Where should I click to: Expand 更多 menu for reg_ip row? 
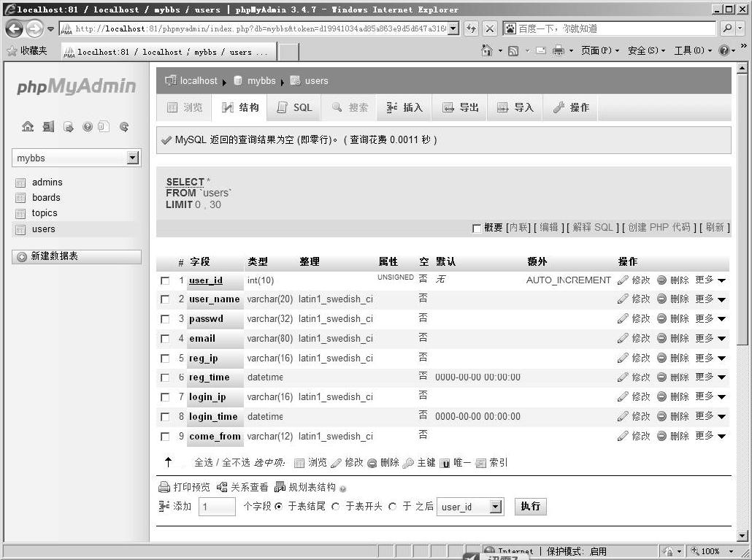point(710,358)
